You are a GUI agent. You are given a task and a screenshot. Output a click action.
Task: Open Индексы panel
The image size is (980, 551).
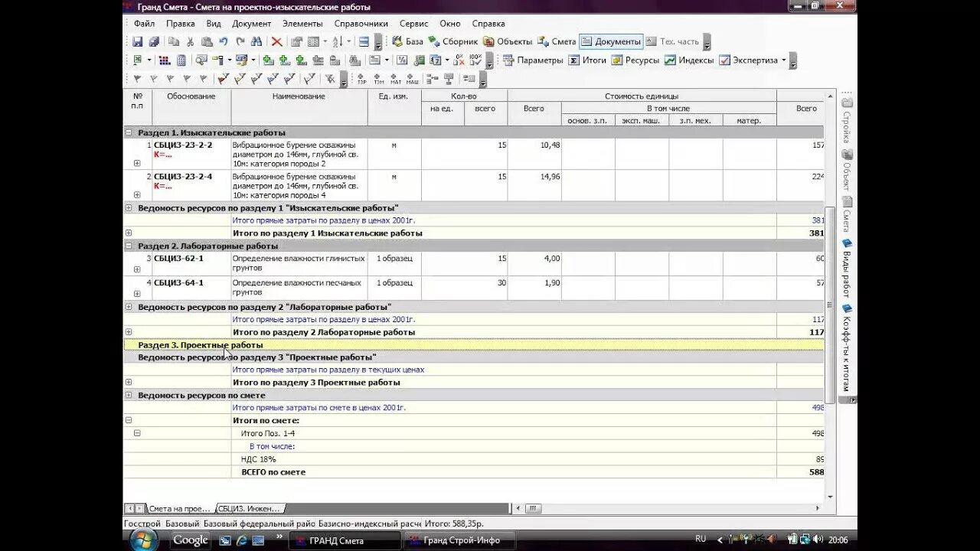[x=688, y=60]
